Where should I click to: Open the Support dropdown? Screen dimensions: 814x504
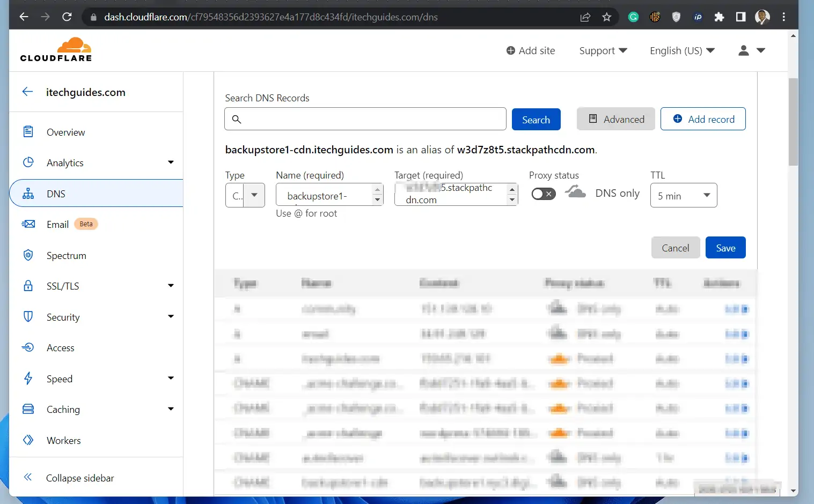603,50
